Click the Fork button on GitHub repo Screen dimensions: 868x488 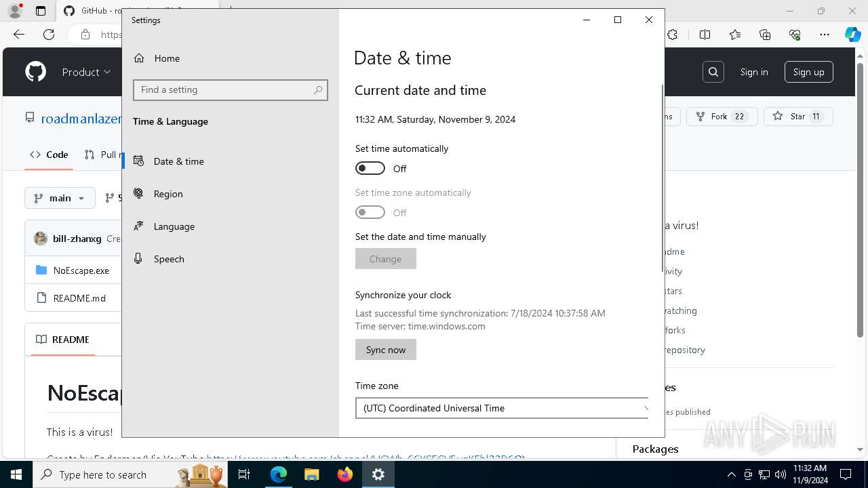722,117
